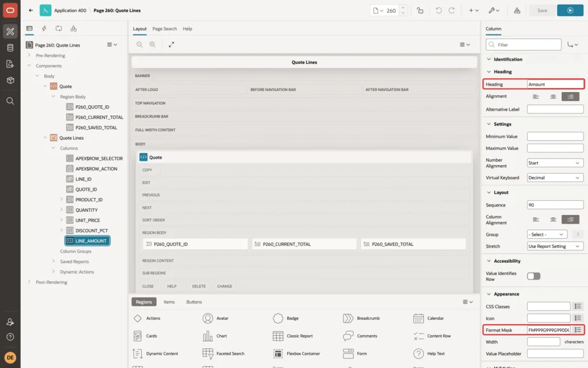Open the administration user icon
Viewport: 588px width, 368px height.
[x=10, y=322]
